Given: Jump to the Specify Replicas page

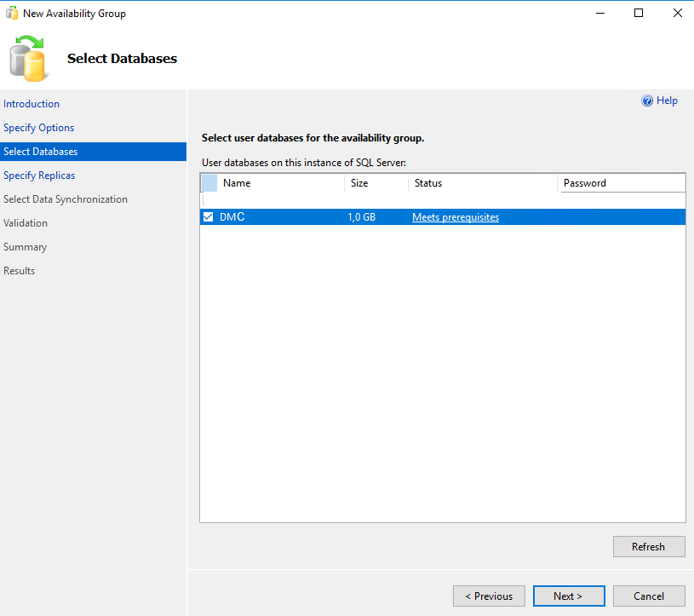Looking at the screenshot, I should point(39,176).
